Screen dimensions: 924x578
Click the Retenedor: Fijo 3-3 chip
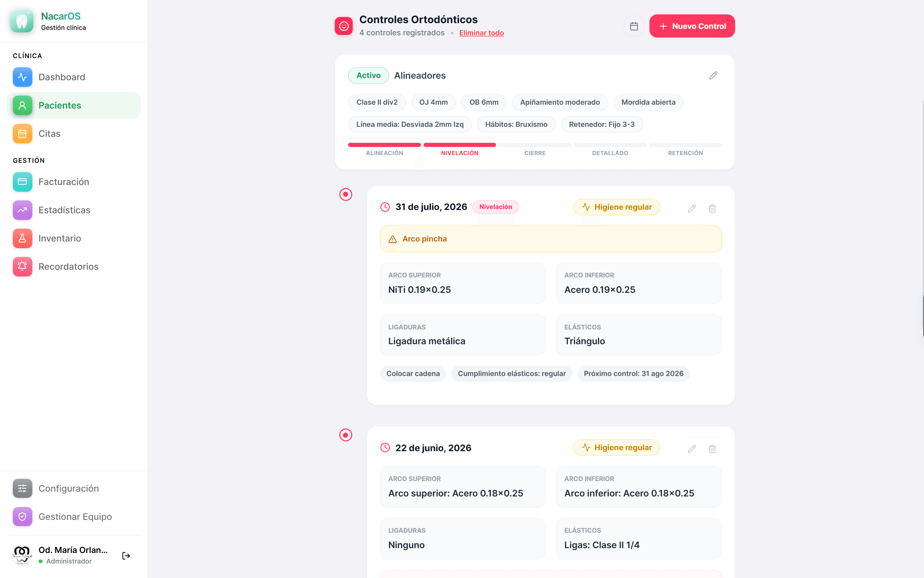602,125
